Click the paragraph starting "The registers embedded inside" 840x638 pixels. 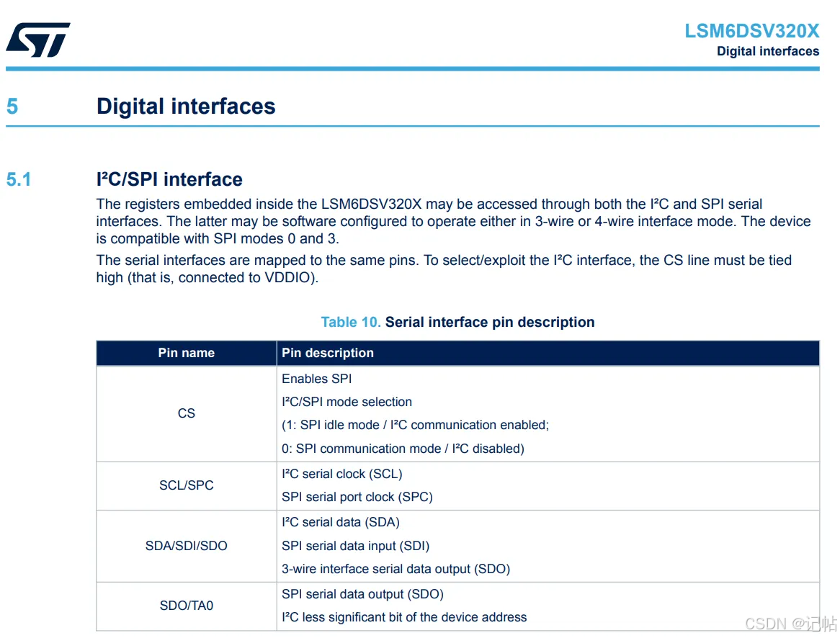tap(453, 221)
